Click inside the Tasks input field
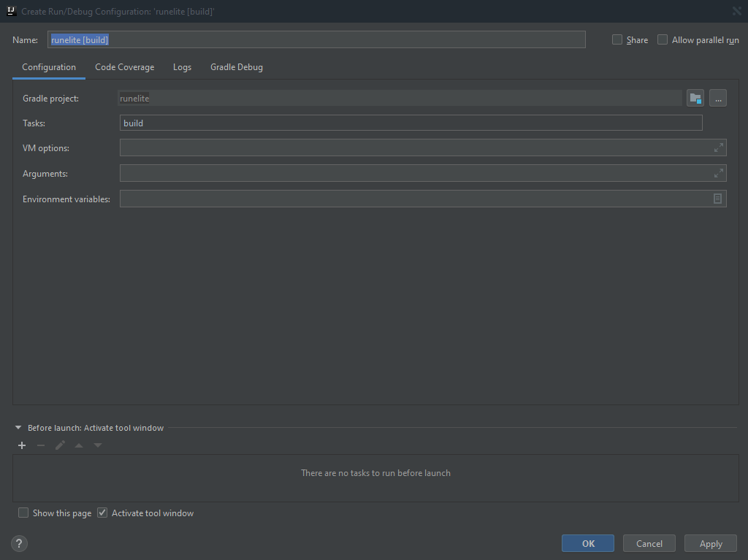The height and width of the screenshot is (560, 748). coord(409,123)
